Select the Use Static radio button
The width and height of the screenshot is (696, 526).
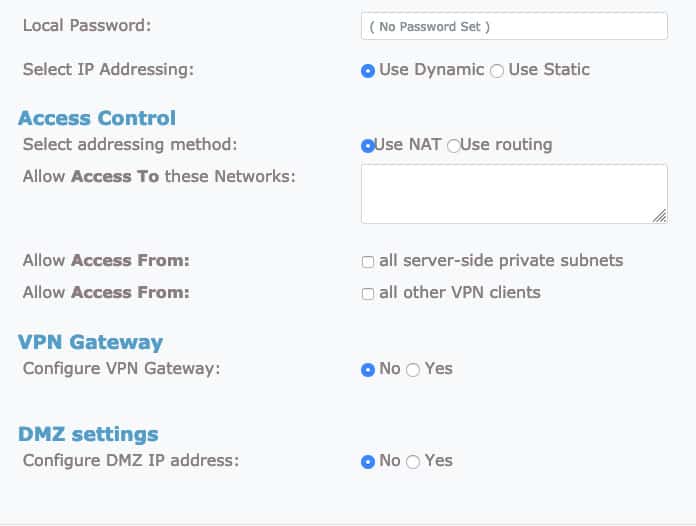497,71
